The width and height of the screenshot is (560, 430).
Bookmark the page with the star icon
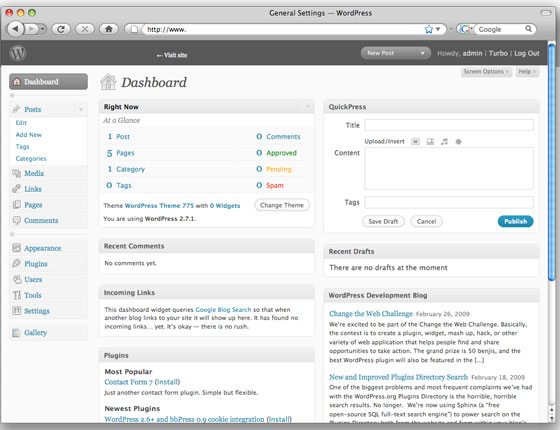click(429, 29)
